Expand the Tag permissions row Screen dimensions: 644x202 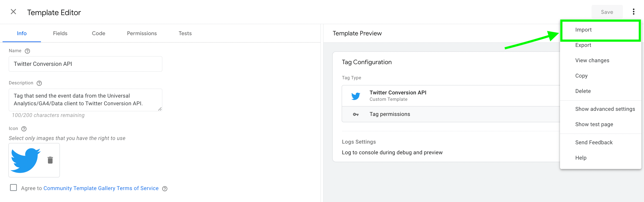click(451, 114)
